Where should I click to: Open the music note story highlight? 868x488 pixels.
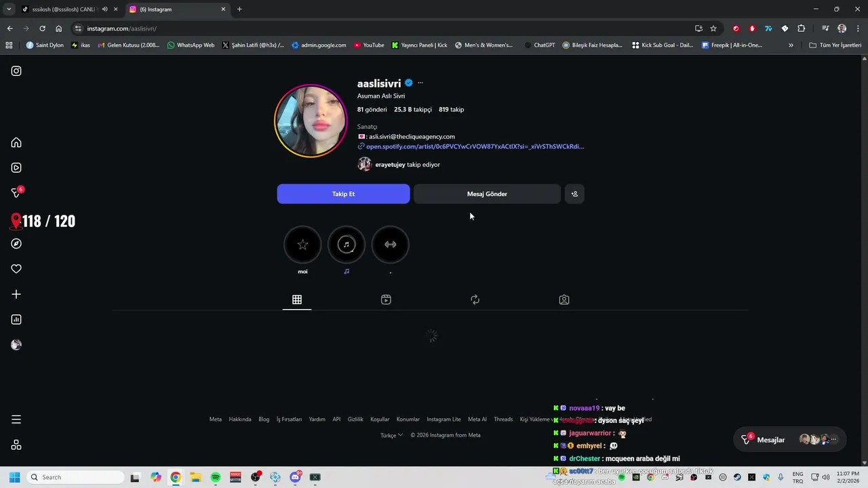347,245
